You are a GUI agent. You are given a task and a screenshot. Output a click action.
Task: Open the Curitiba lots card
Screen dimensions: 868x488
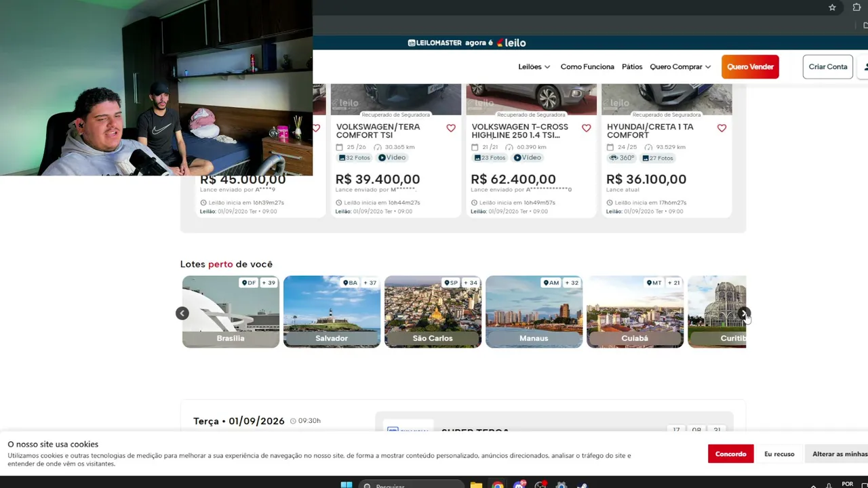[717, 312]
